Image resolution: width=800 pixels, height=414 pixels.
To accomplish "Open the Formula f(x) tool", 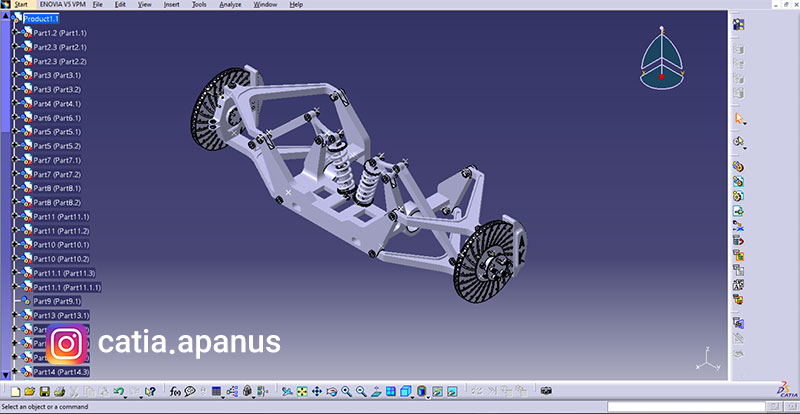I will point(175,392).
